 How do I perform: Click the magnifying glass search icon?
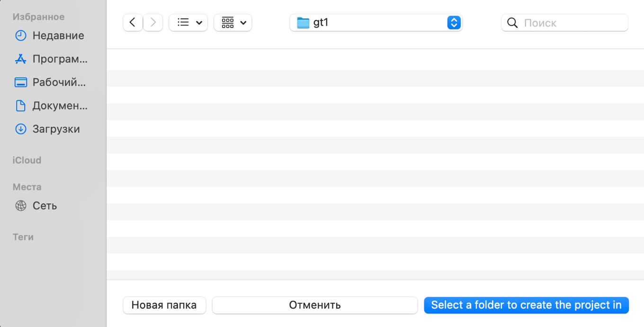pyautogui.click(x=512, y=23)
